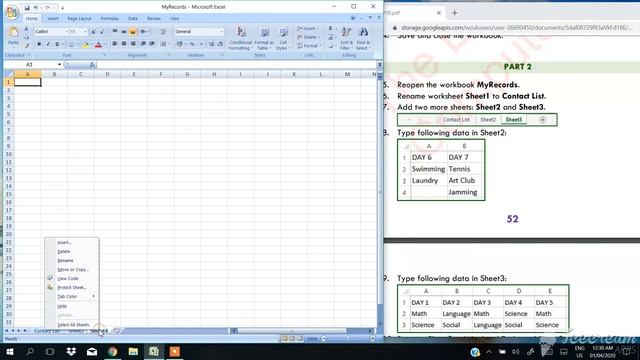640x360 pixels.
Task: Click the Align Text Left icon
Action: [x=115, y=44]
